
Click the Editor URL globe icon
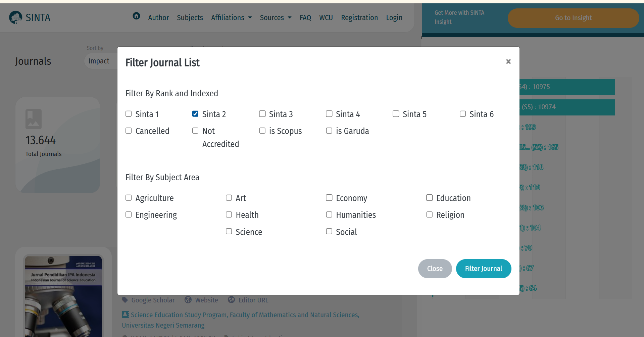point(231,300)
